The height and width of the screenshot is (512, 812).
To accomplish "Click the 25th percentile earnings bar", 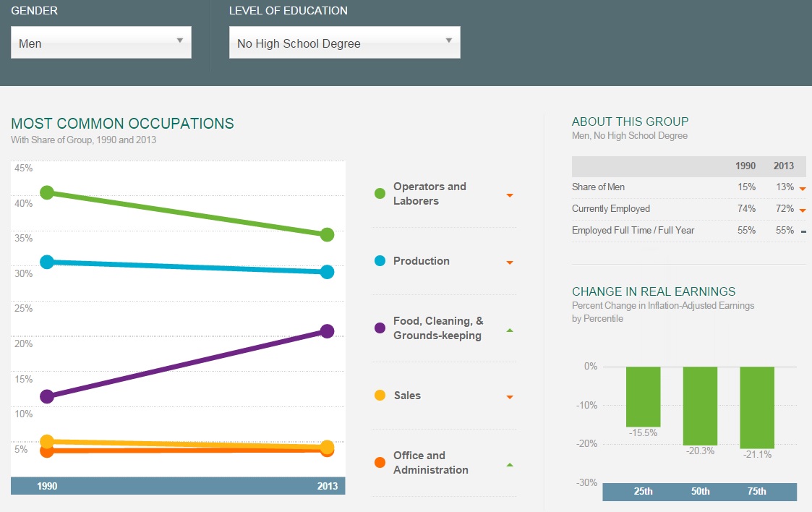I will pyautogui.click(x=643, y=396).
